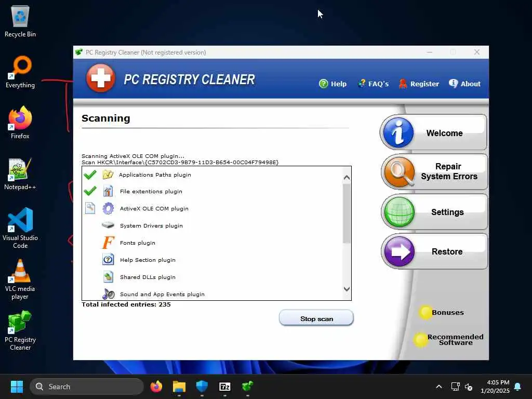Click the red Register person icon
The image size is (532, 399).
pos(403,84)
